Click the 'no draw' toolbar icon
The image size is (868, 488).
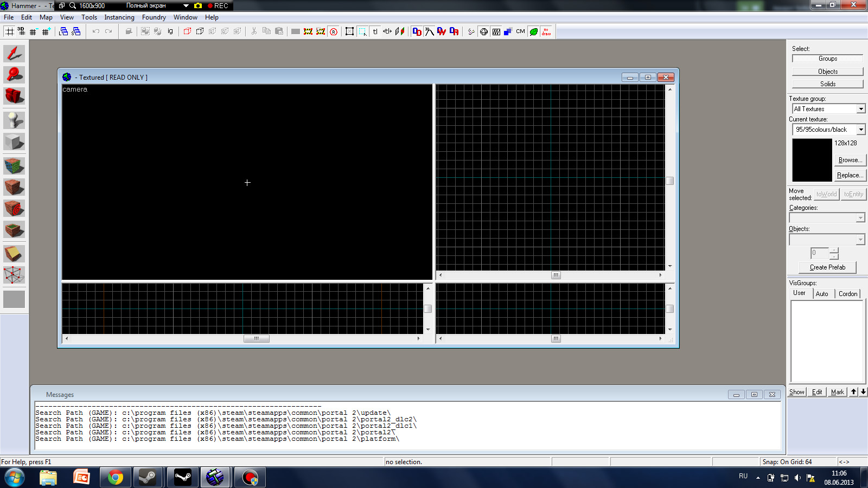pos(546,31)
